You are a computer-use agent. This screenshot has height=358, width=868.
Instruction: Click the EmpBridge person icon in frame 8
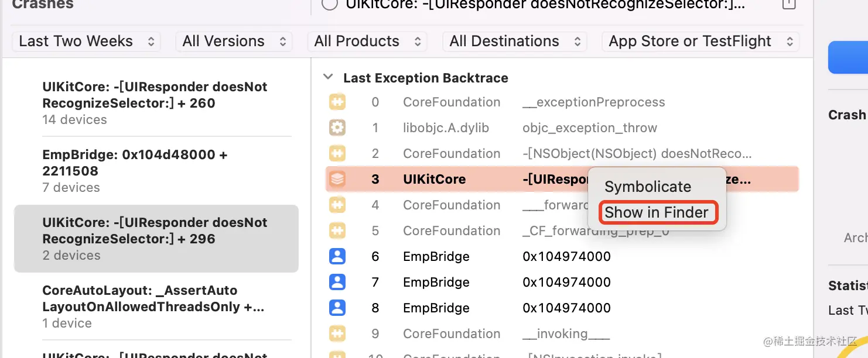337,308
